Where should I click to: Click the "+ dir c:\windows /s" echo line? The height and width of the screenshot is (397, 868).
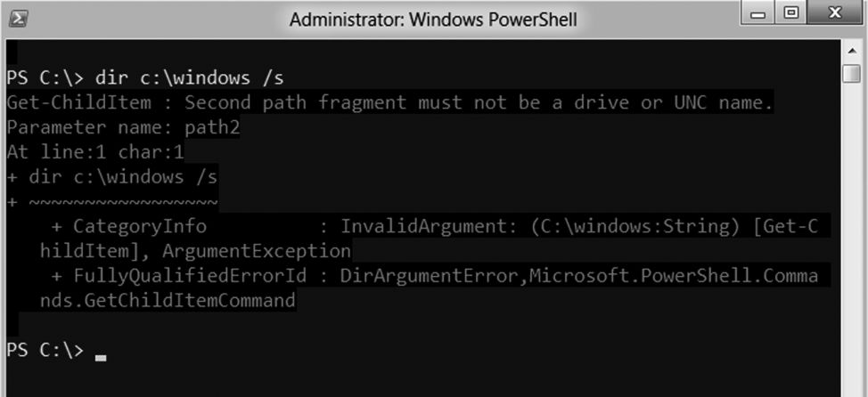112,177
